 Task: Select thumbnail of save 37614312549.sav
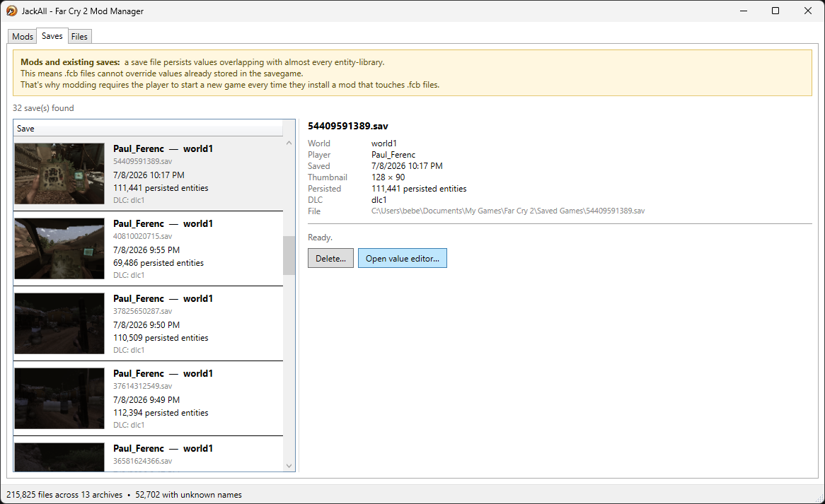(x=59, y=399)
